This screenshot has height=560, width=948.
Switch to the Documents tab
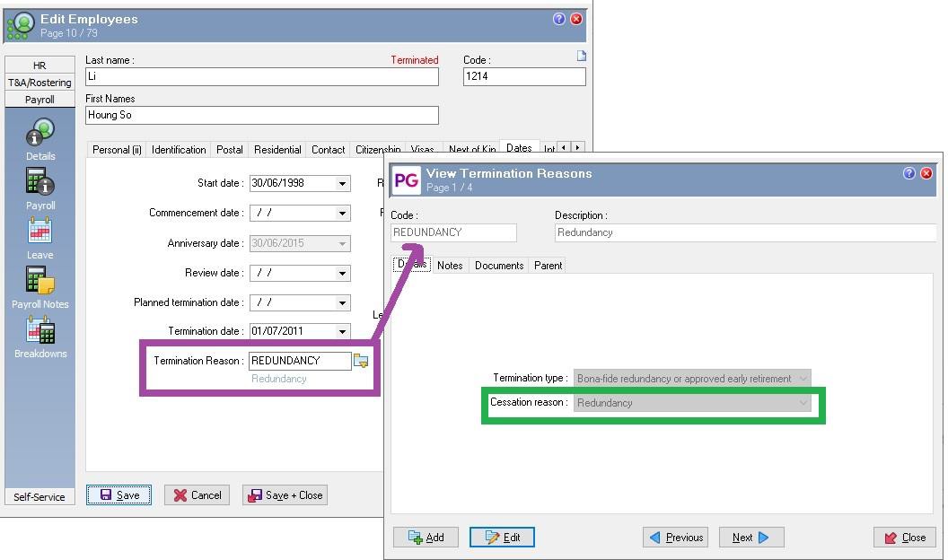(499, 266)
